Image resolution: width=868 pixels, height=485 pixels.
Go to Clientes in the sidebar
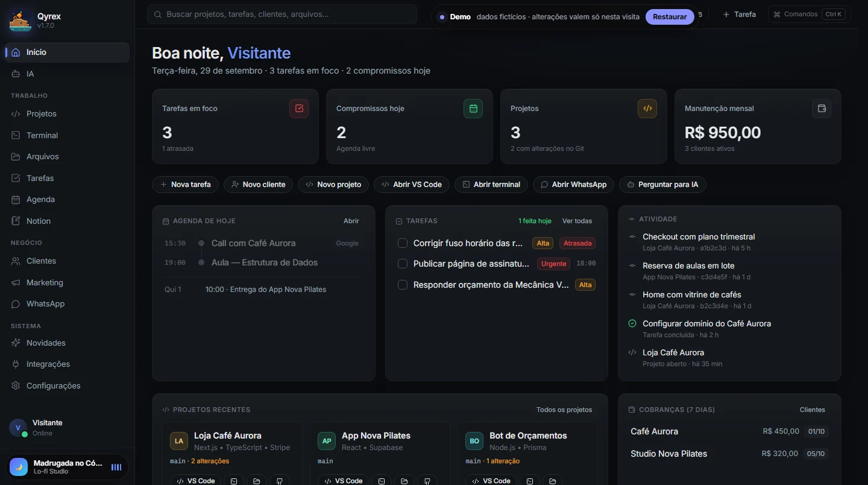coord(68,261)
